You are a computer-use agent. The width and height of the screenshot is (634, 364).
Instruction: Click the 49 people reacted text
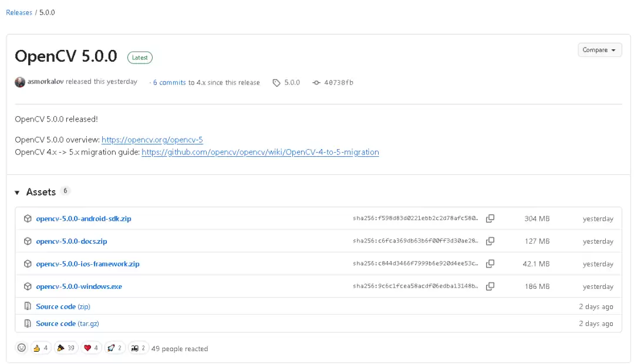[x=180, y=349]
